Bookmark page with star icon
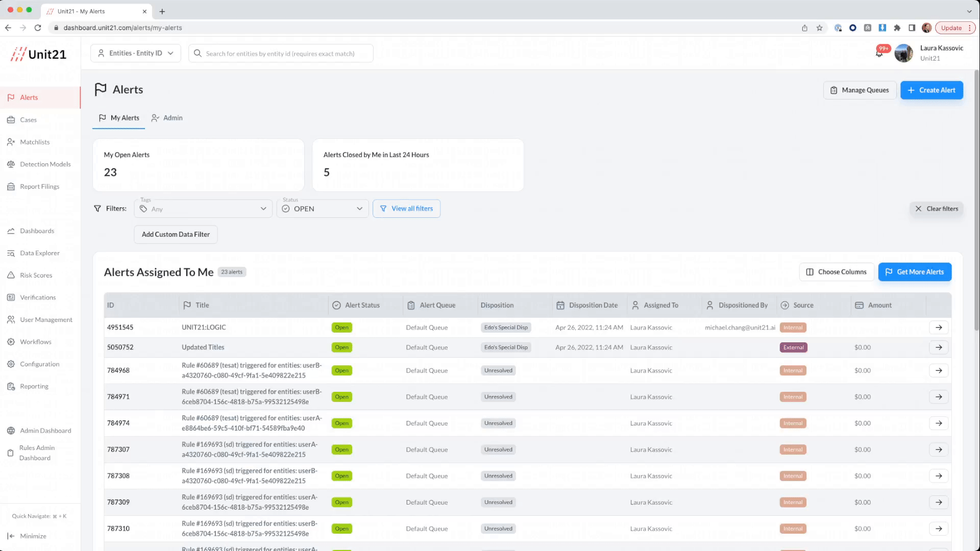Screen dimensions: 980x551 pos(820,28)
